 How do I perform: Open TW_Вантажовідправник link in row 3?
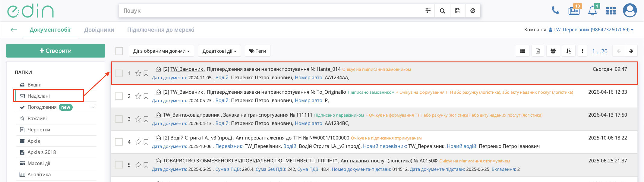click(x=192, y=115)
